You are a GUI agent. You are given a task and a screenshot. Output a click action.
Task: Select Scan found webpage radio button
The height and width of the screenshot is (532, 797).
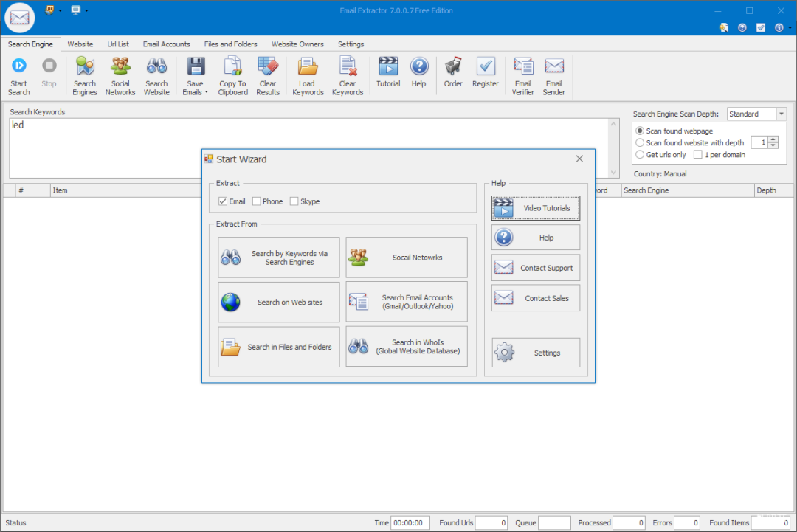click(640, 131)
